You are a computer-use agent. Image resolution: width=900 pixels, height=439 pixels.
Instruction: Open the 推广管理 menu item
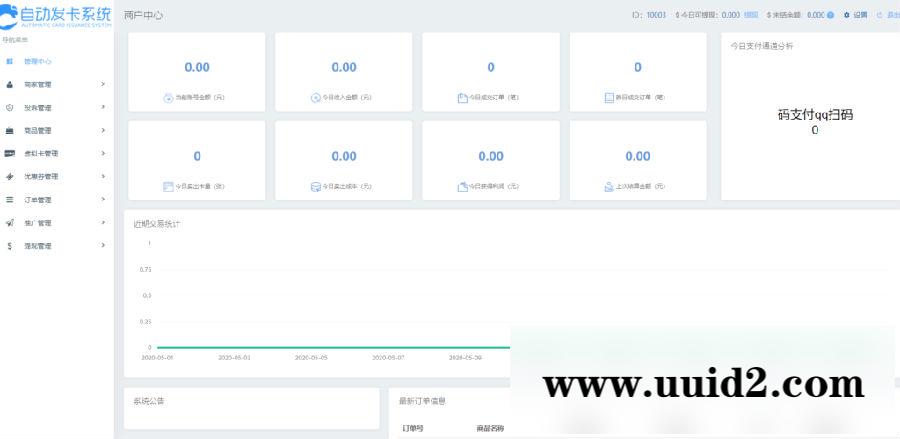click(38, 222)
